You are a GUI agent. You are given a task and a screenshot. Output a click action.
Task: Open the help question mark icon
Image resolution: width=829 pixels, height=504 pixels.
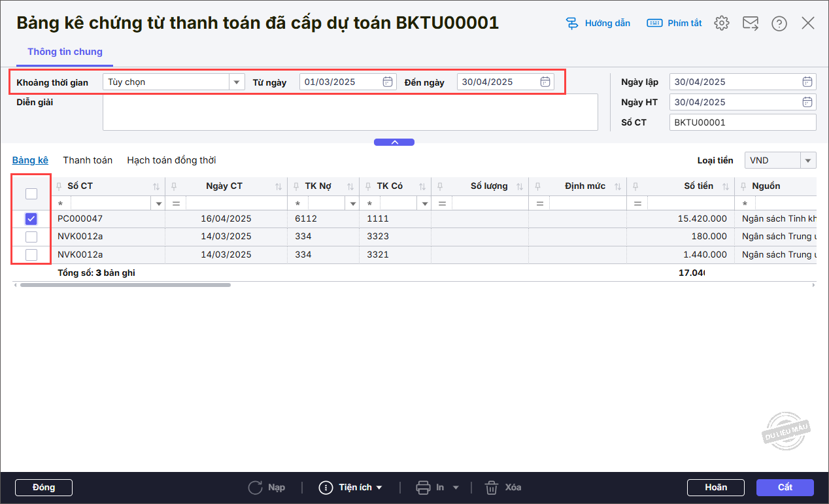click(779, 24)
